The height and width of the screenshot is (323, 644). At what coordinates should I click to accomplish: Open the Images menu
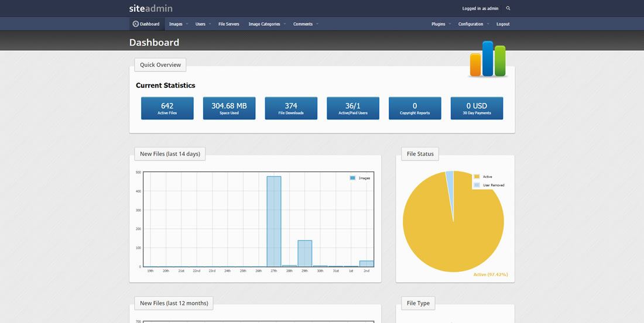click(176, 24)
